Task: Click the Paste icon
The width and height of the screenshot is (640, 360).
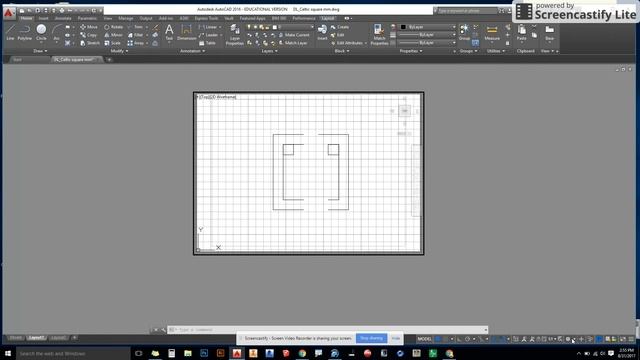Action: point(522,32)
